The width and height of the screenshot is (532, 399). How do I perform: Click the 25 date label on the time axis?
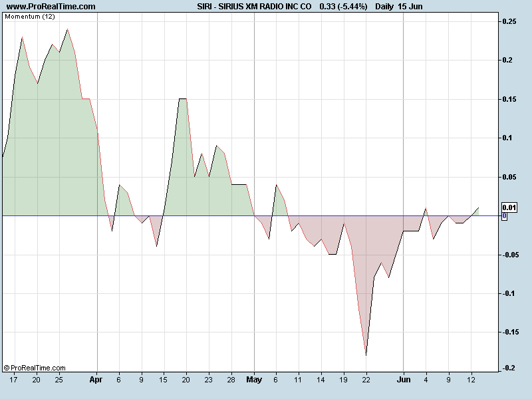pyautogui.click(x=59, y=380)
